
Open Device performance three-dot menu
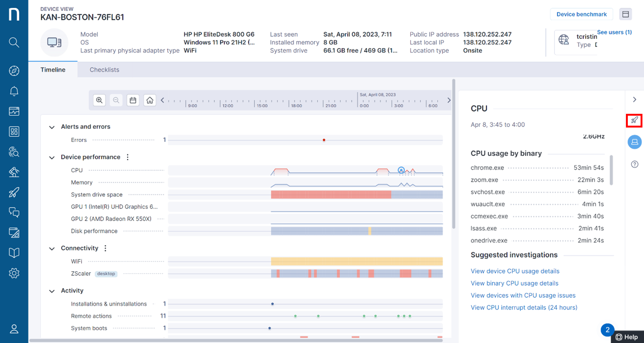(128, 157)
